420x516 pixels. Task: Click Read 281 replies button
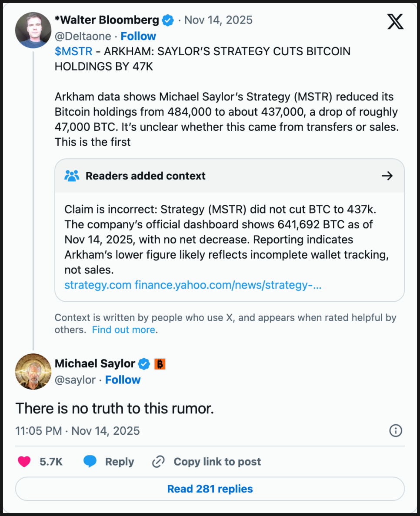(210, 489)
